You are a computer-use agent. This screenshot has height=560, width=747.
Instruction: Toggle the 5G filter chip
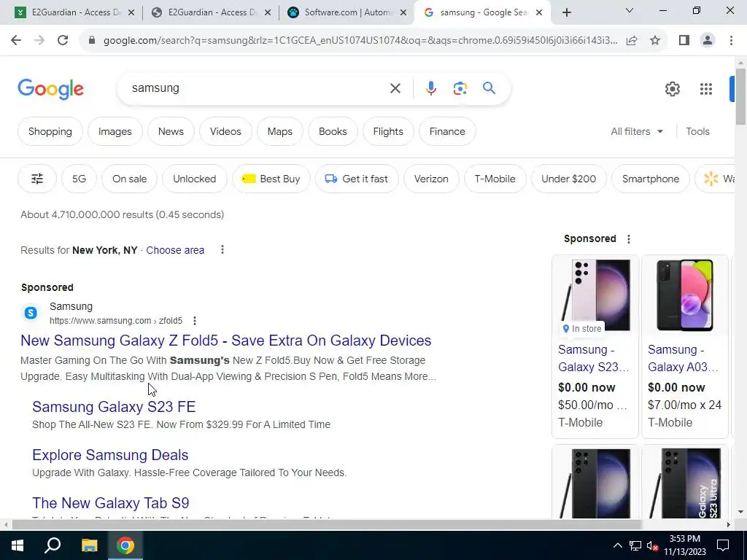[79, 179]
